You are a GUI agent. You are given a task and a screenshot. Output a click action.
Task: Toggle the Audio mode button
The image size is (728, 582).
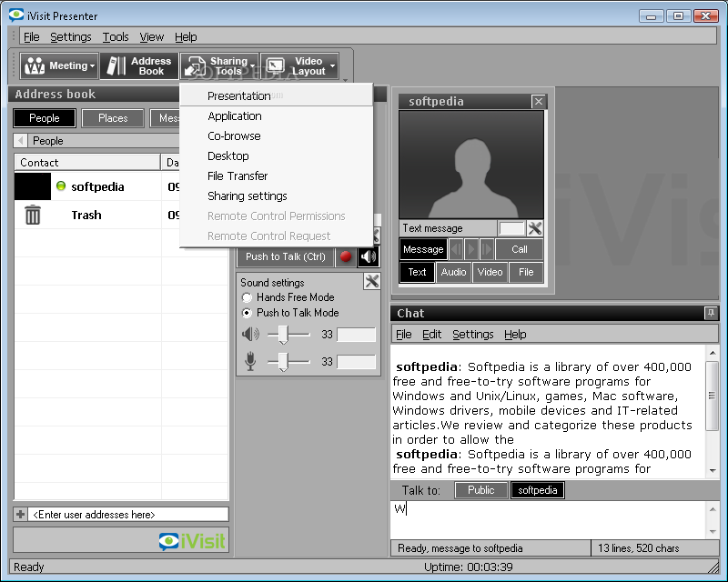point(453,272)
